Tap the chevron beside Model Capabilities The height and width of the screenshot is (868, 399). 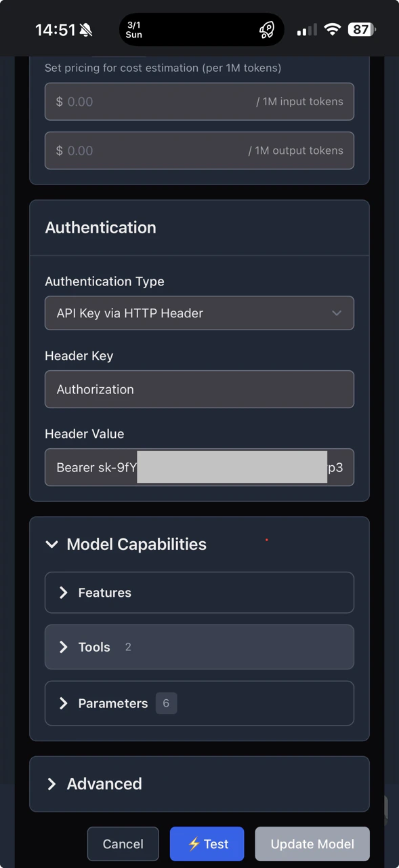52,544
